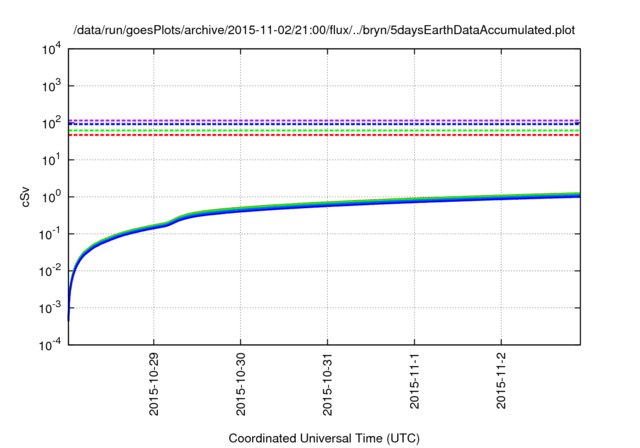The image size is (640, 448).
Task: Click the 2015-10-31 date tick label
Action: (327, 384)
